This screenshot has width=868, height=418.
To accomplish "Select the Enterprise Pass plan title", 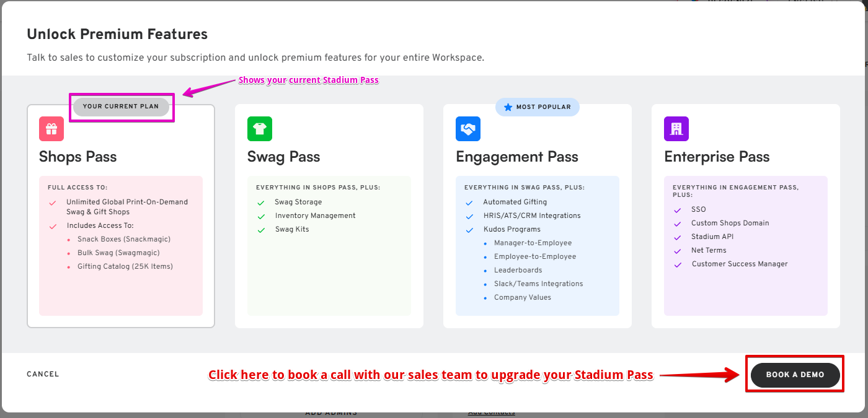I will click(x=717, y=157).
